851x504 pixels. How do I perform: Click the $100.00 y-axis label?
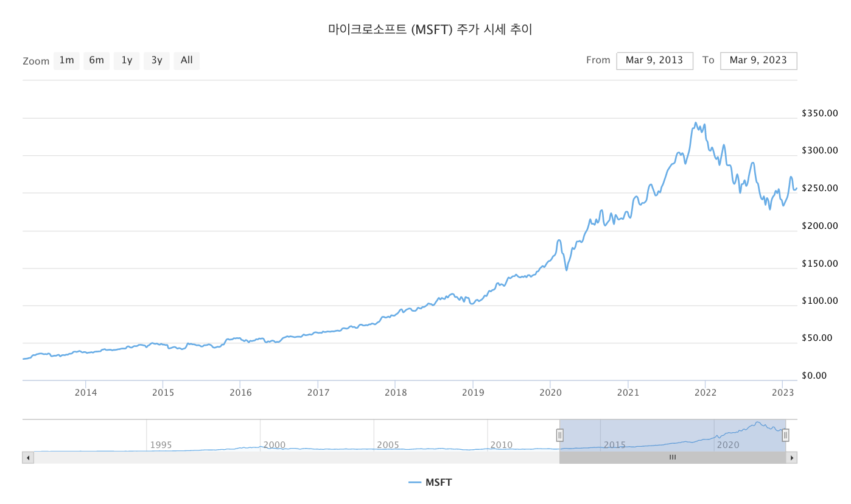820,301
